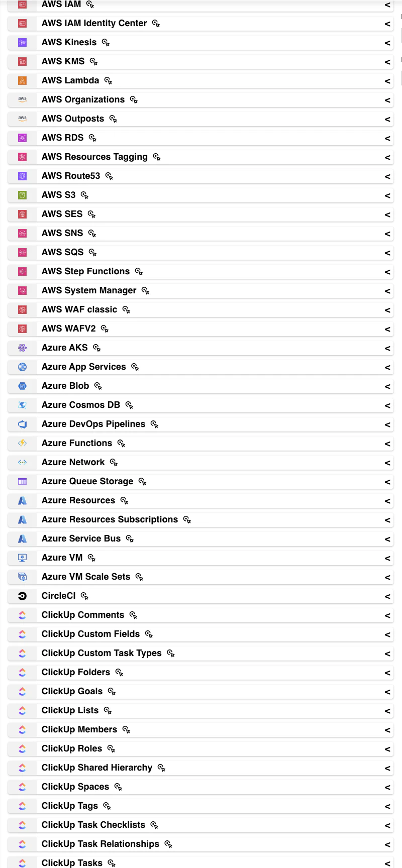Click the AWS Lambda service icon

[x=22, y=80]
